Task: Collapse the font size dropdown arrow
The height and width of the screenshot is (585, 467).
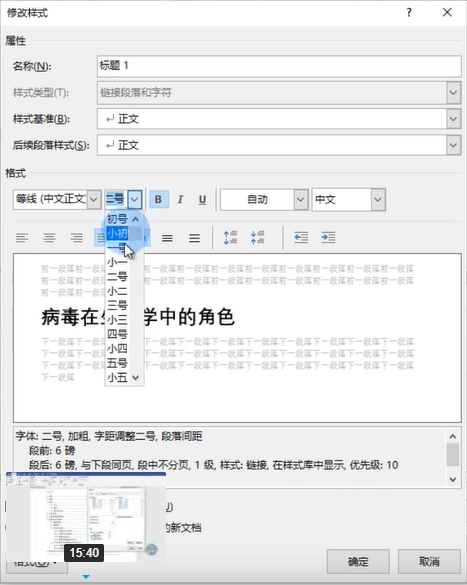Action: tap(134, 200)
